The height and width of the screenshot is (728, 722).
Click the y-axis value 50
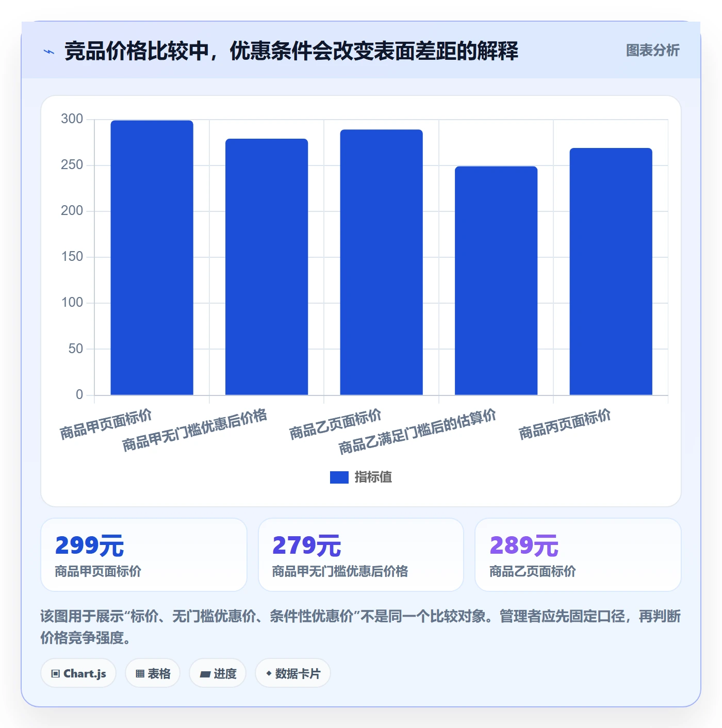point(76,349)
